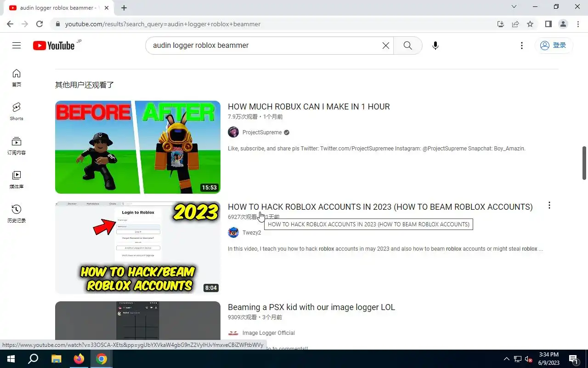
Task: Open 'HOW TO HACK ROBLOX ACCOUNTS IN 2023' title
Action: [380, 207]
